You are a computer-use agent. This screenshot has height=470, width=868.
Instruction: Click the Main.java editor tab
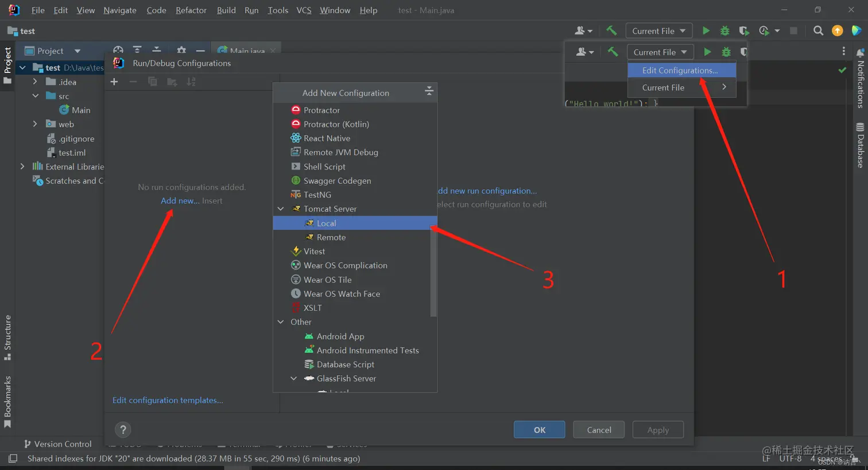pos(247,51)
